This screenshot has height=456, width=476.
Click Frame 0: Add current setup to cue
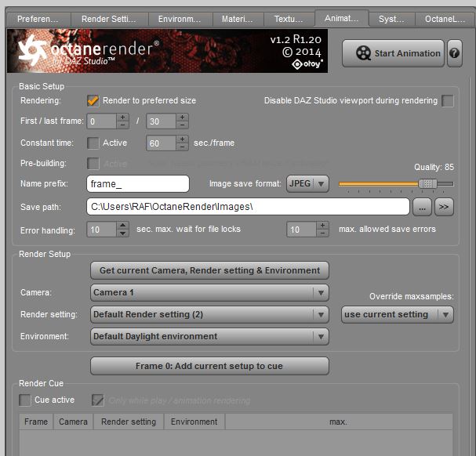(209, 366)
